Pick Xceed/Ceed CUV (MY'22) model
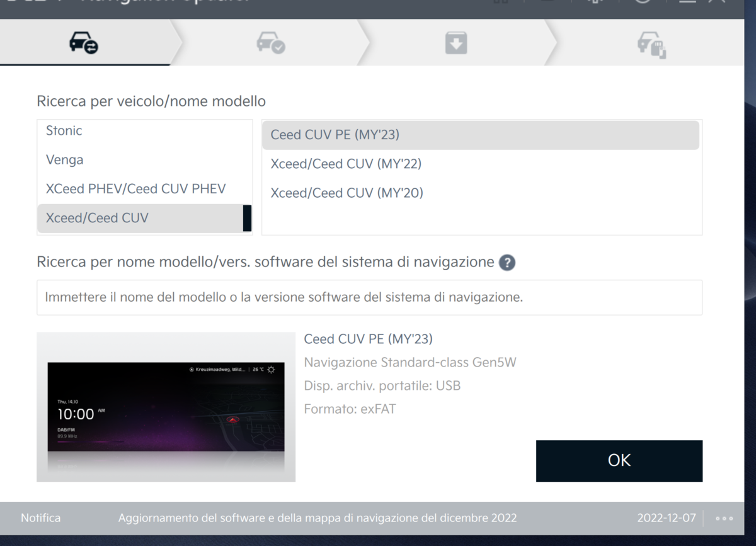756x546 pixels. coord(481,164)
